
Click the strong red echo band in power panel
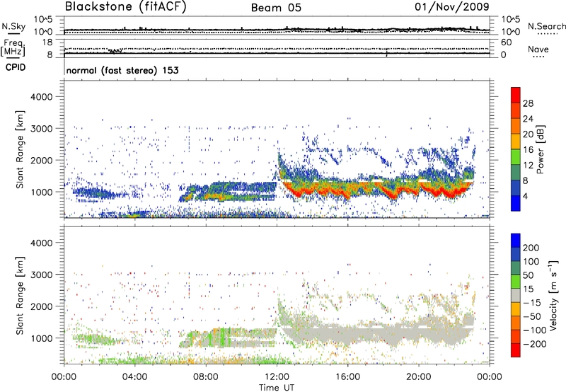(x=376, y=190)
